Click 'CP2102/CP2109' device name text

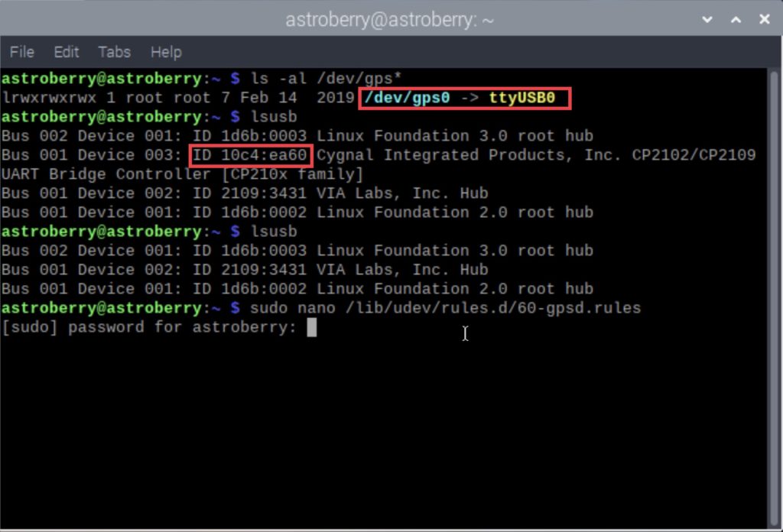[694, 155]
